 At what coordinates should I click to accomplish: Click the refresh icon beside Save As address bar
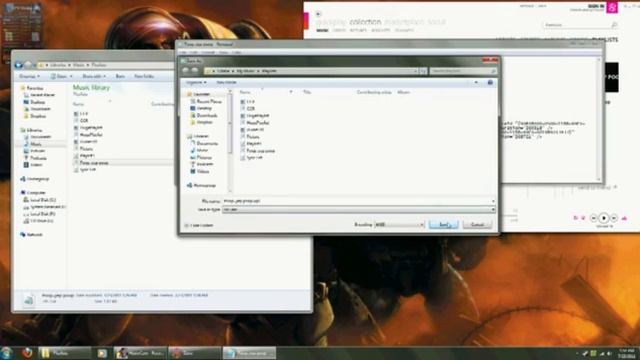pos(423,71)
